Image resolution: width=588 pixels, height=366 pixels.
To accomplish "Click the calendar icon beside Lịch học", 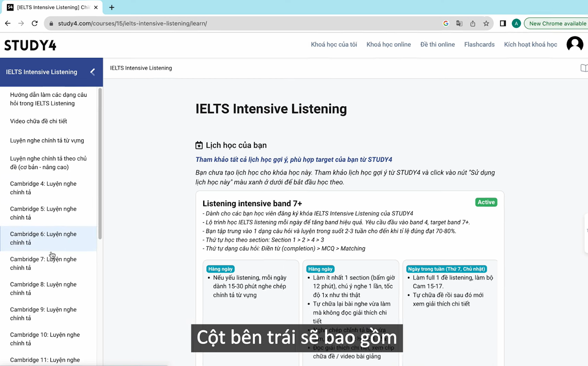I will (x=199, y=146).
